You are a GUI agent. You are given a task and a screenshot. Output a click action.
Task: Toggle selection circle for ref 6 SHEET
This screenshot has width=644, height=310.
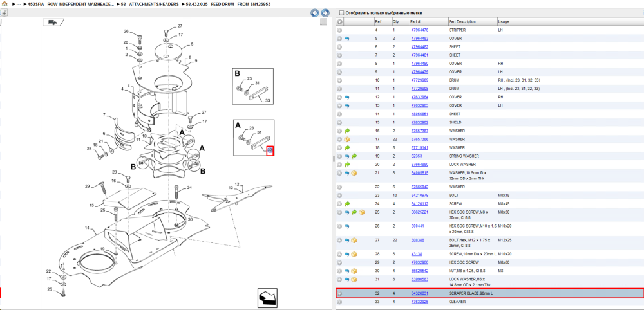tap(339, 47)
